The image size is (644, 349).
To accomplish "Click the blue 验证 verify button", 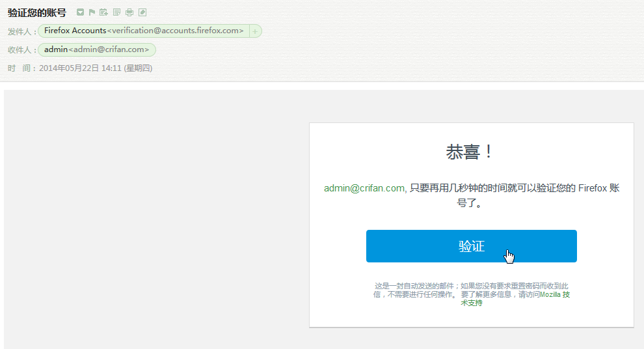I will click(472, 246).
